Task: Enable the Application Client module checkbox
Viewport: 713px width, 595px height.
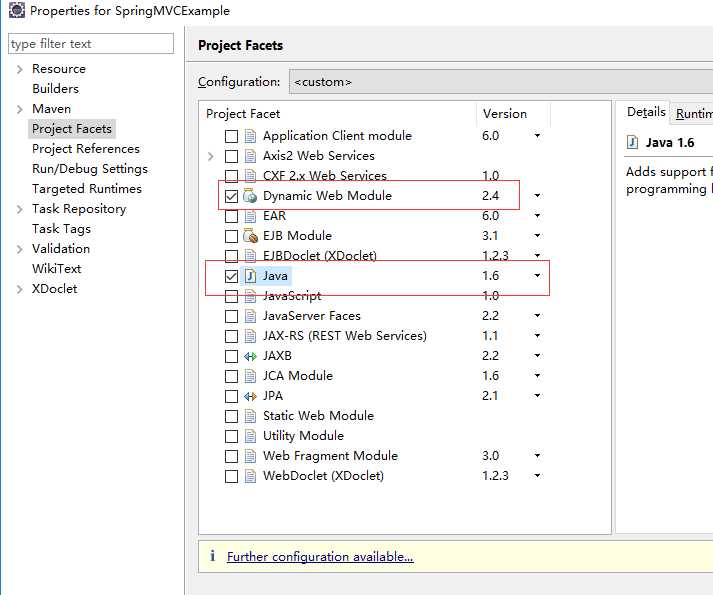Action: [x=231, y=136]
